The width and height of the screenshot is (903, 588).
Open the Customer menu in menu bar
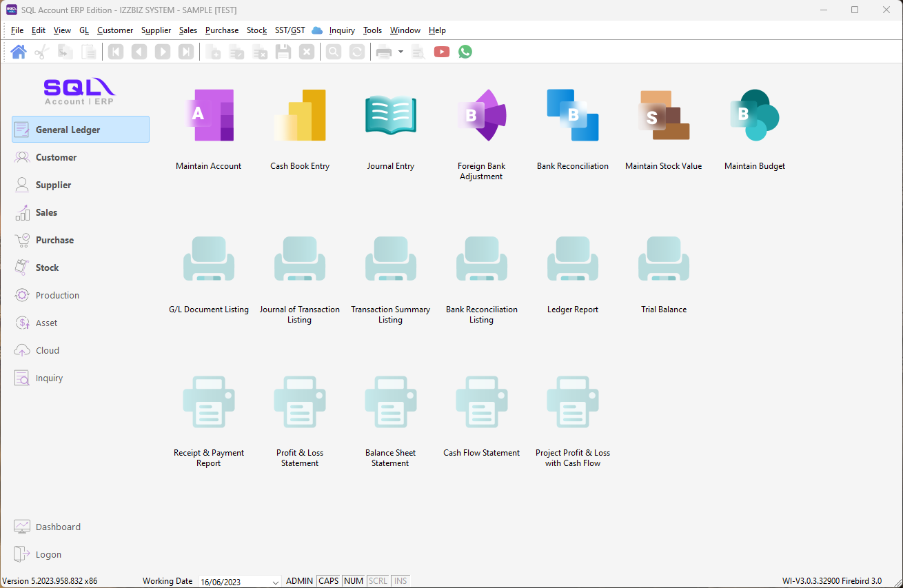click(x=115, y=30)
